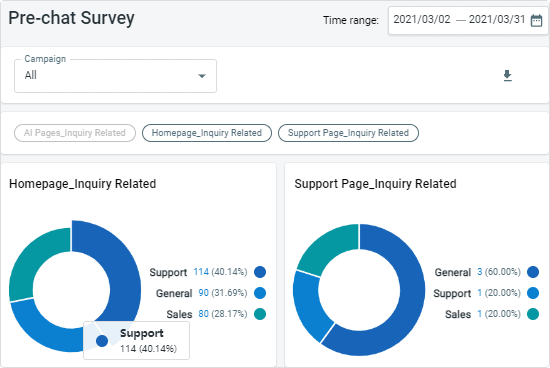Open the calendar date picker icon
Image resolution: width=550 pixels, height=368 pixels.
point(536,20)
